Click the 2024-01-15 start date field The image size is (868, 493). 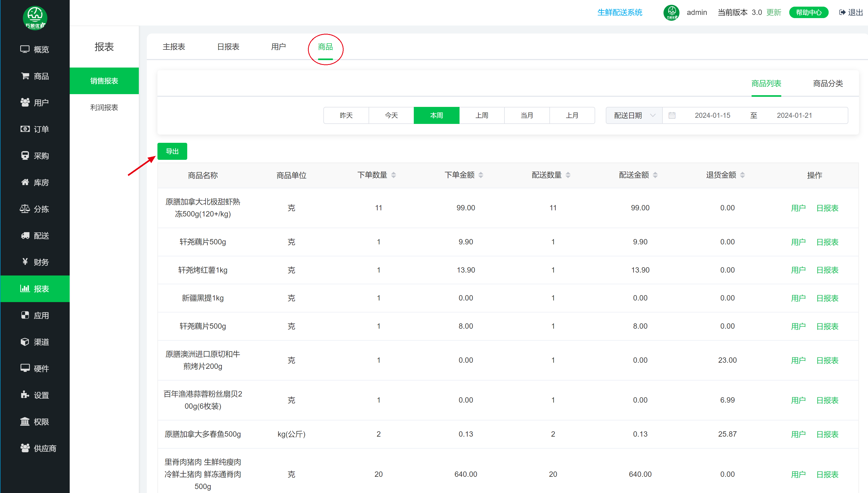[712, 115]
